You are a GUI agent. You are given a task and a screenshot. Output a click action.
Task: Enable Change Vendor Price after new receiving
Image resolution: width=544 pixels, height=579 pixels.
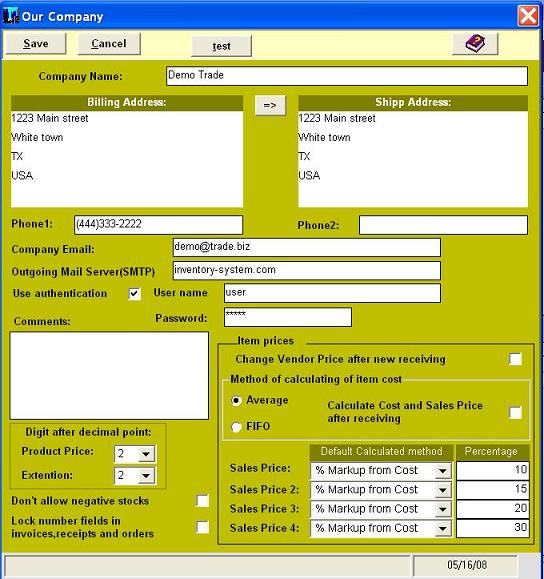tap(515, 359)
